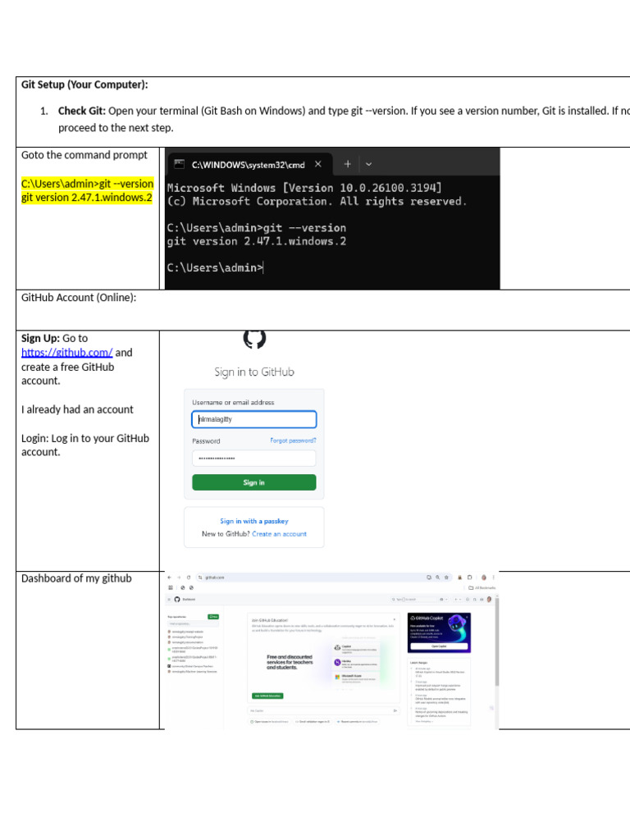630x840 pixels.
Task: Select the Email validation regex suggestion chip
Action: tap(313, 722)
